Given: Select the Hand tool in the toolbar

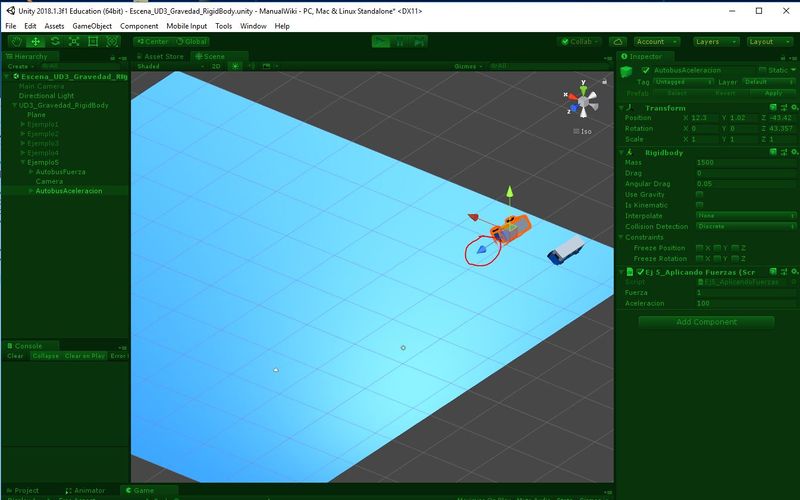Looking at the screenshot, I should [17, 42].
